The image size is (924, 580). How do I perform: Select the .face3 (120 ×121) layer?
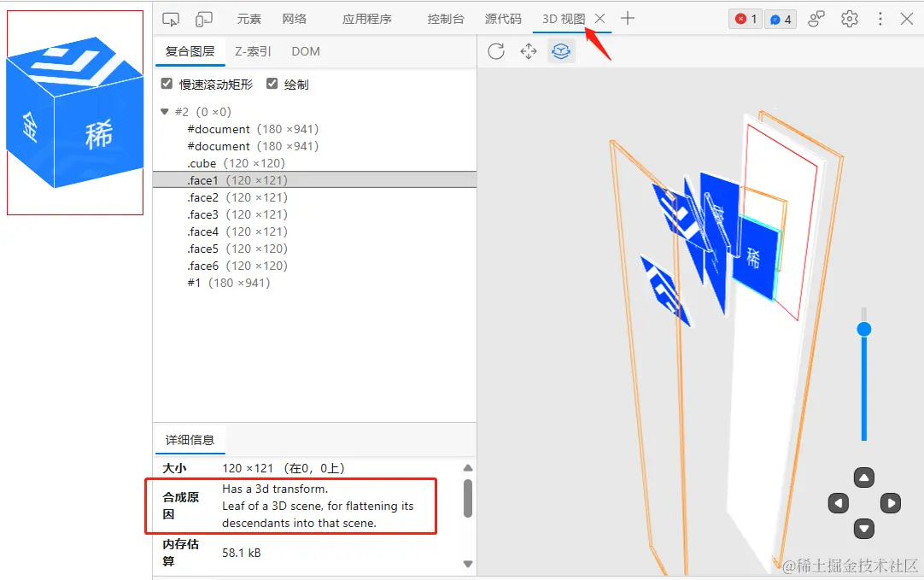point(314,214)
